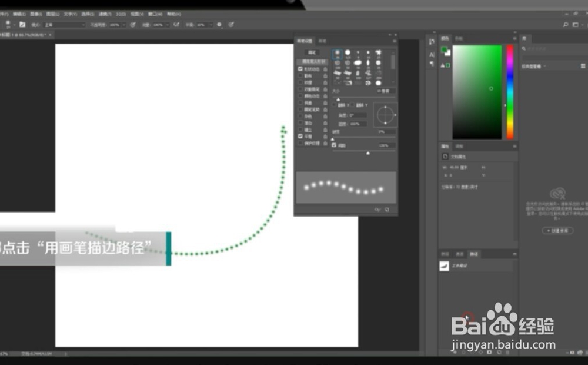Click the top collapsed panel icon left of color panel

[x=432, y=42]
